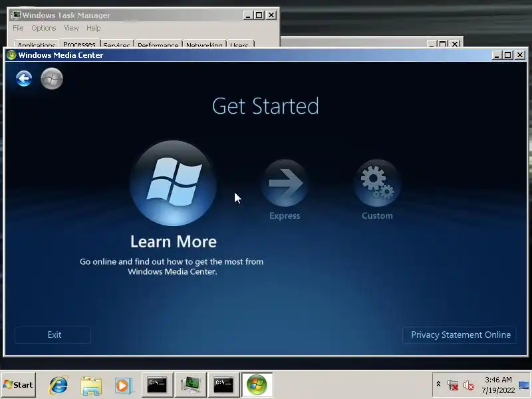This screenshot has width=532, height=399.
Task: Open the Learn More Windows logo tile
Action: click(x=173, y=184)
